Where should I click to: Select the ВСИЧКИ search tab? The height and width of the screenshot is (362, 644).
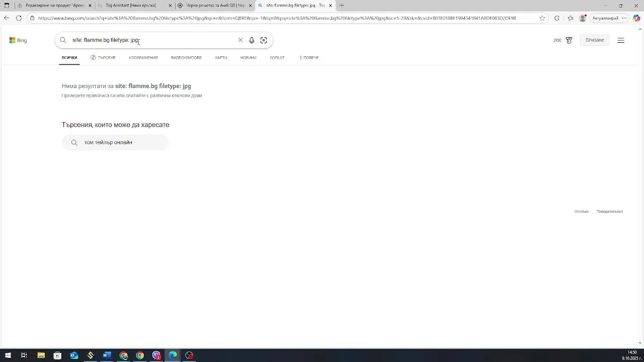coord(69,58)
